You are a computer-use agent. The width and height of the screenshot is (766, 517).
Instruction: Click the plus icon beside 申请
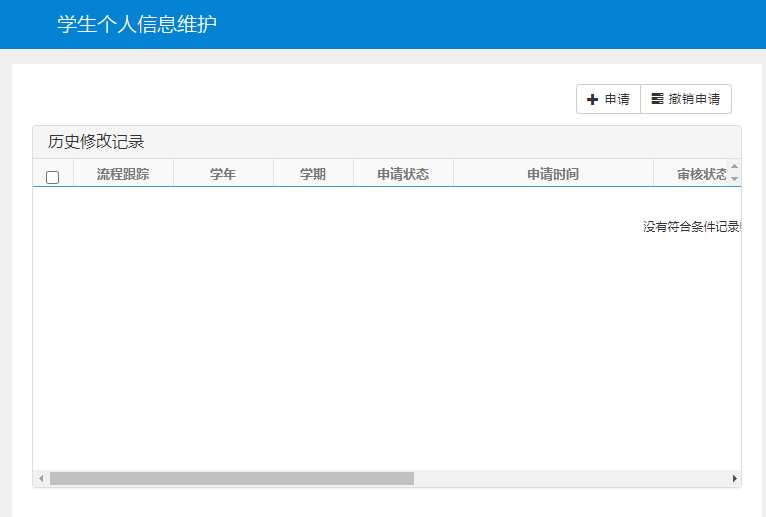click(x=592, y=99)
